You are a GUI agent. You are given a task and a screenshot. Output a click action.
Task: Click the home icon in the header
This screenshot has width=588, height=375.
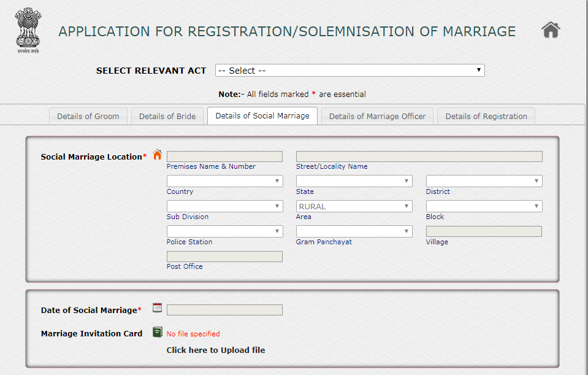550,29
